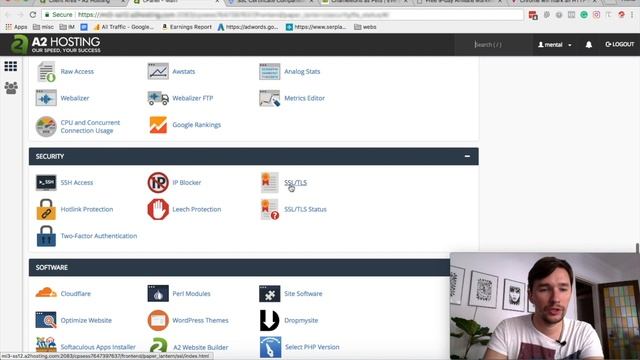Open the Cloudflare cloud icon
Image resolution: width=640 pixels, height=360 pixels.
coord(46,293)
